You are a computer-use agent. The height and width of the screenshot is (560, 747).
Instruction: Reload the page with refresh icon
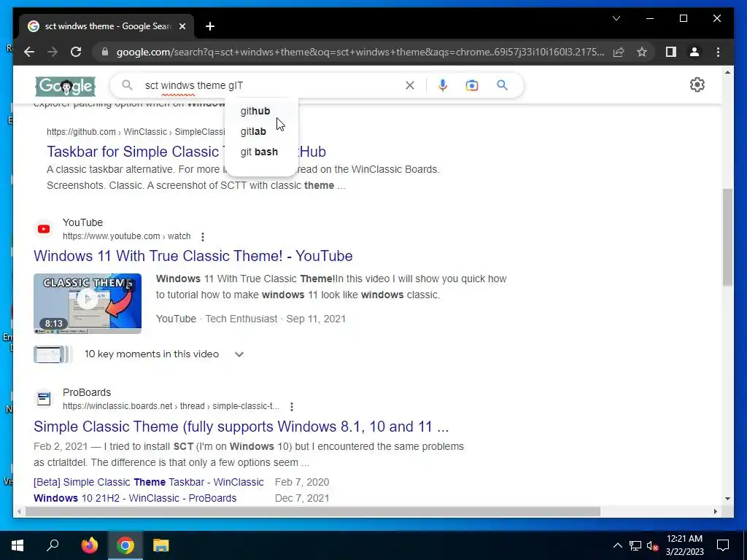76,52
